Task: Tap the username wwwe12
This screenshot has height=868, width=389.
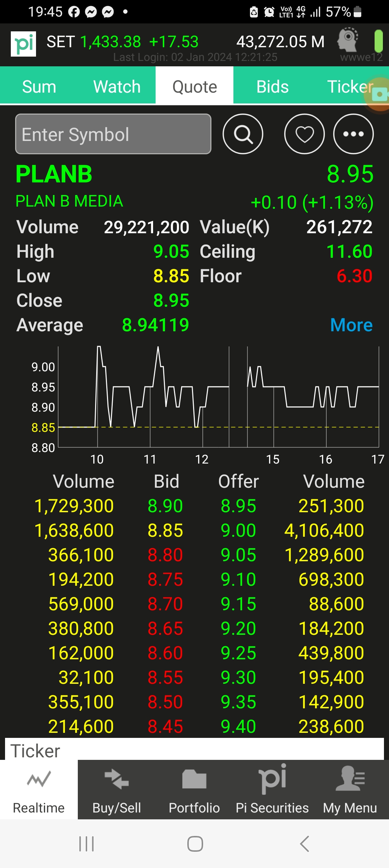Action: tap(361, 57)
